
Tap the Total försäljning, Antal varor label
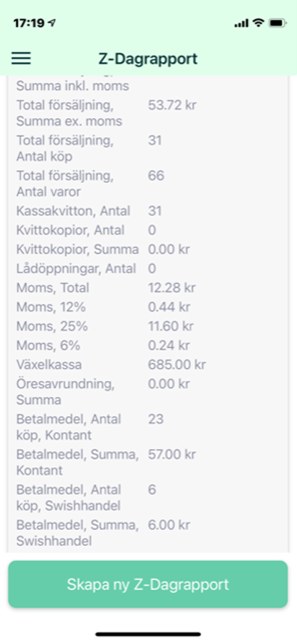(65, 184)
